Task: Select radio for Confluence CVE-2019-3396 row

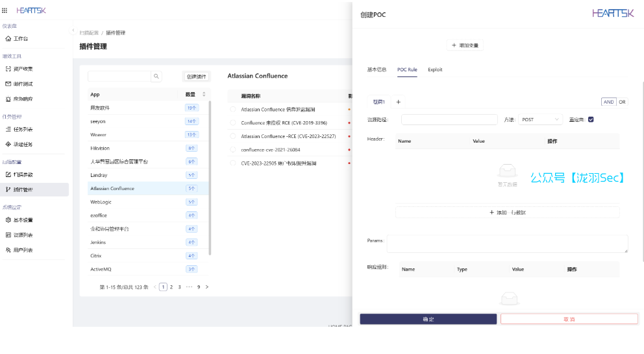Action: (x=233, y=123)
